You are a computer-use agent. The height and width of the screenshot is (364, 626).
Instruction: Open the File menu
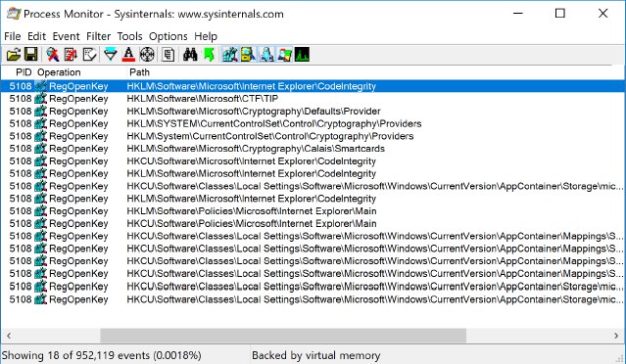coord(13,36)
